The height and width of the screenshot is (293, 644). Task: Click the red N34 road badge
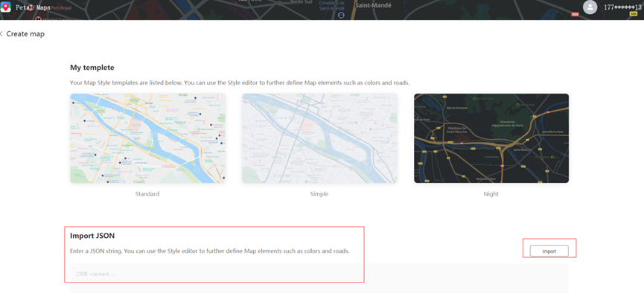575,14
